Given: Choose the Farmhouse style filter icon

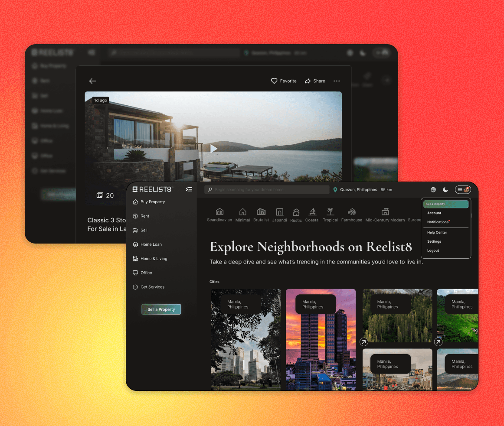Looking at the screenshot, I should pos(351,211).
